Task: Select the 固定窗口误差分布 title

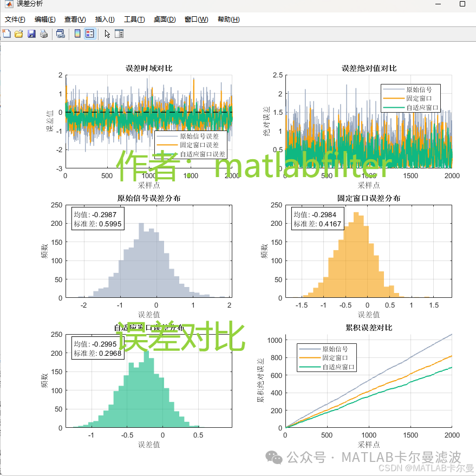Action: tap(369, 198)
